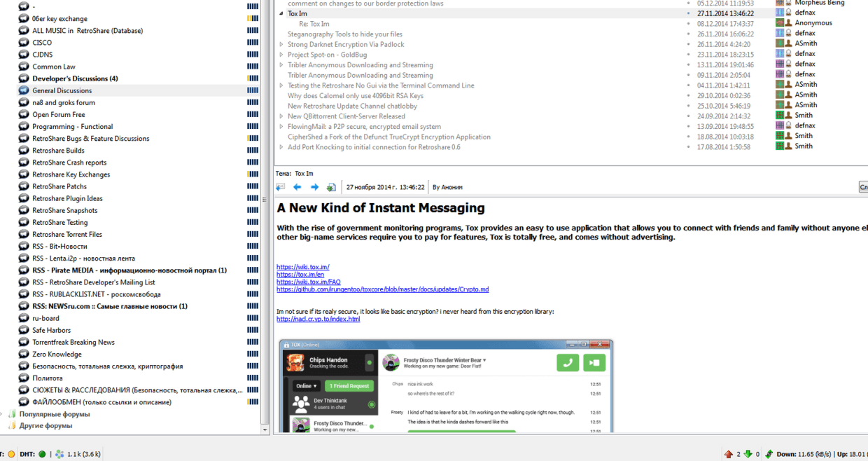Select the Open Forum Free forum
868x461 pixels.
pyautogui.click(x=59, y=115)
